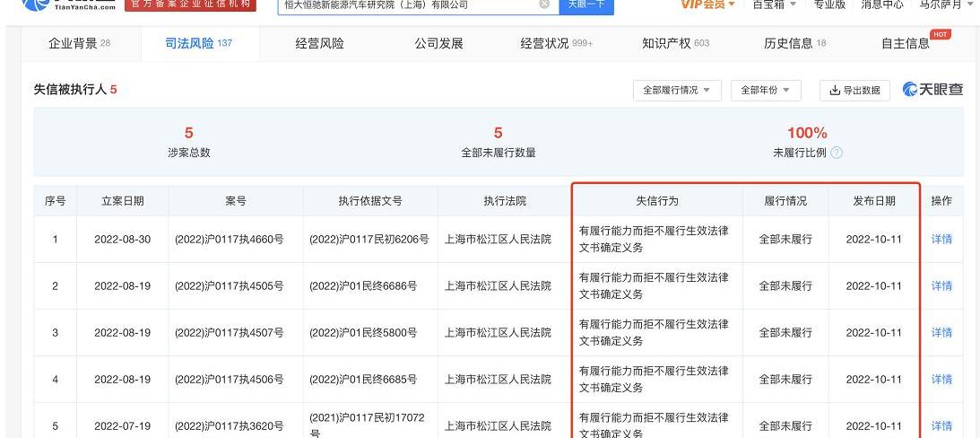Open the 全部年份 year filter dropdown
The image size is (980, 438).
(x=766, y=91)
